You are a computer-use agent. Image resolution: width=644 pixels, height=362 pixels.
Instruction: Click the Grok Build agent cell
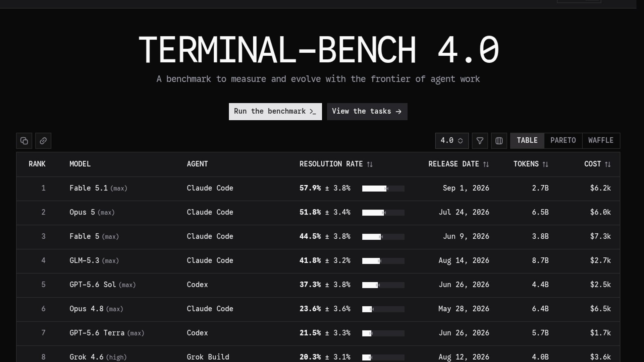[x=208, y=357]
